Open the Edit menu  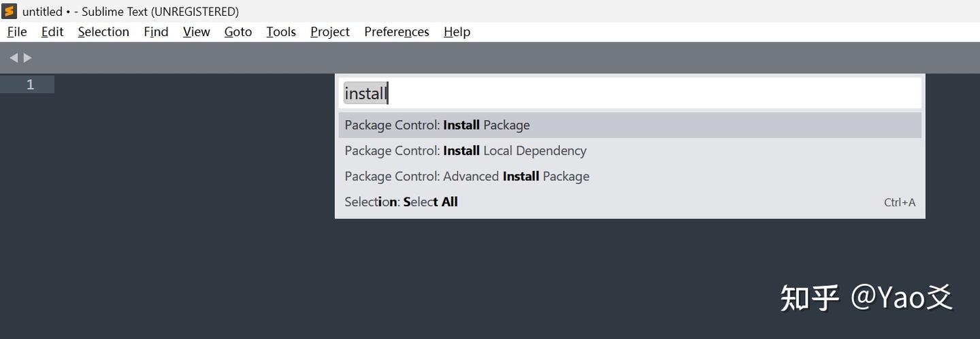52,32
